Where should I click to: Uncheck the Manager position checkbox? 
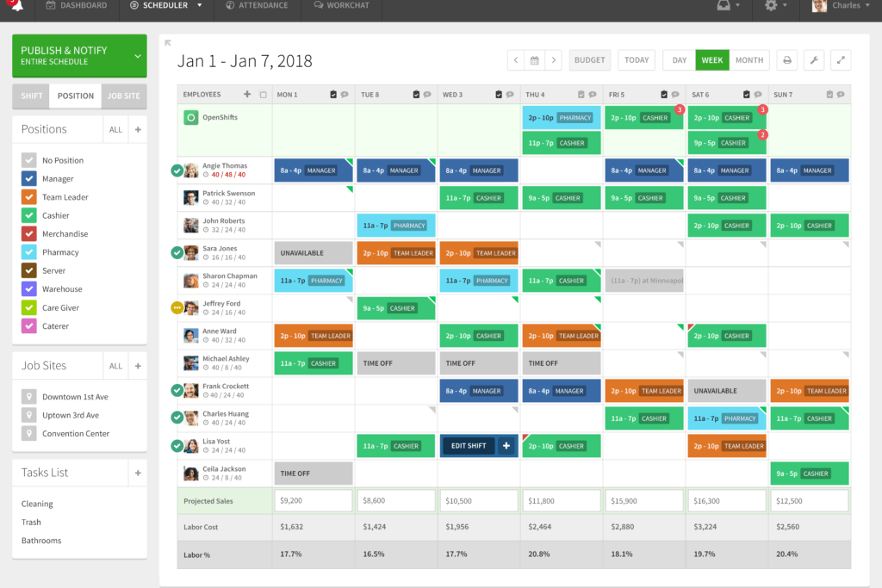click(29, 179)
